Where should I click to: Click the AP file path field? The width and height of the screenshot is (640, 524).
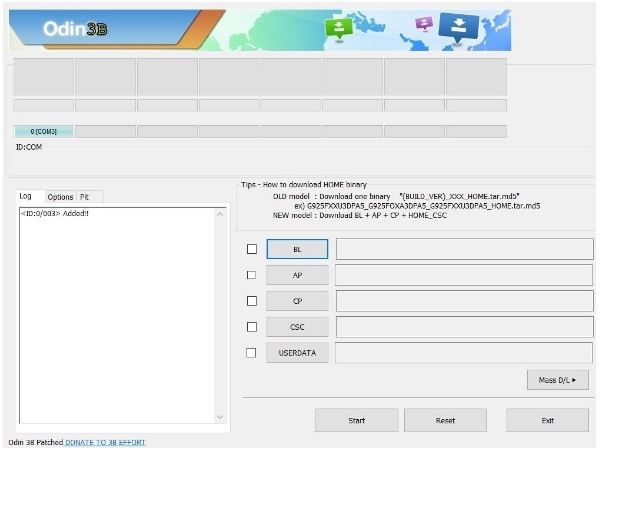464,275
